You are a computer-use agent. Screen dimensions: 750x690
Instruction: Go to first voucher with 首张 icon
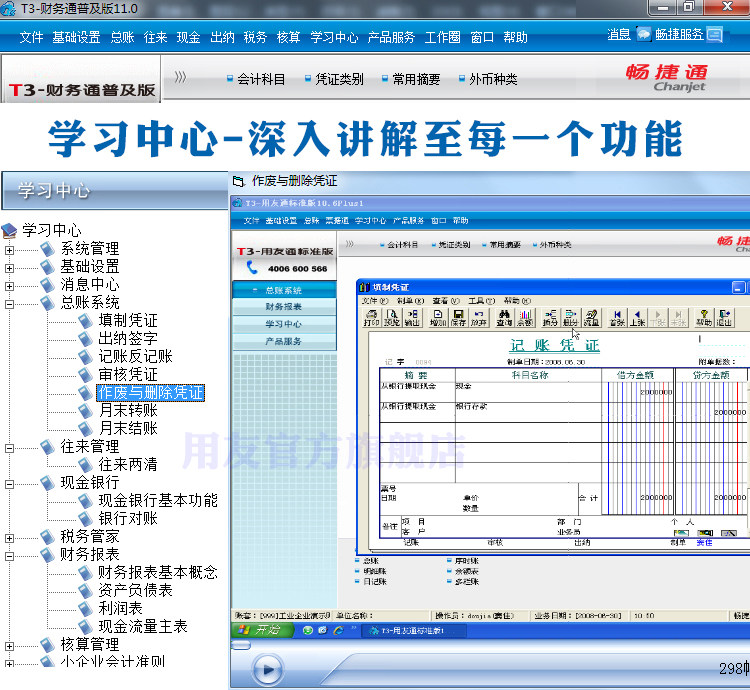pos(617,318)
